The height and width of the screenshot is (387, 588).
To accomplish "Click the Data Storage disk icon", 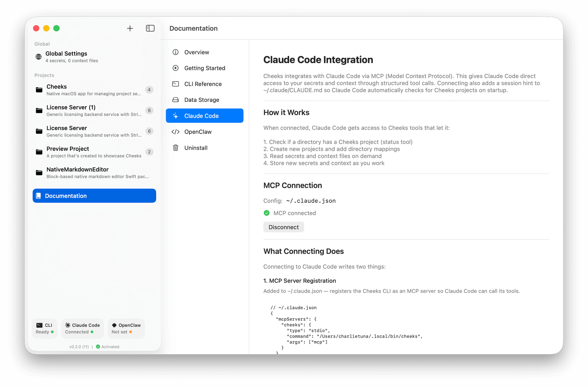I will [175, 100].
